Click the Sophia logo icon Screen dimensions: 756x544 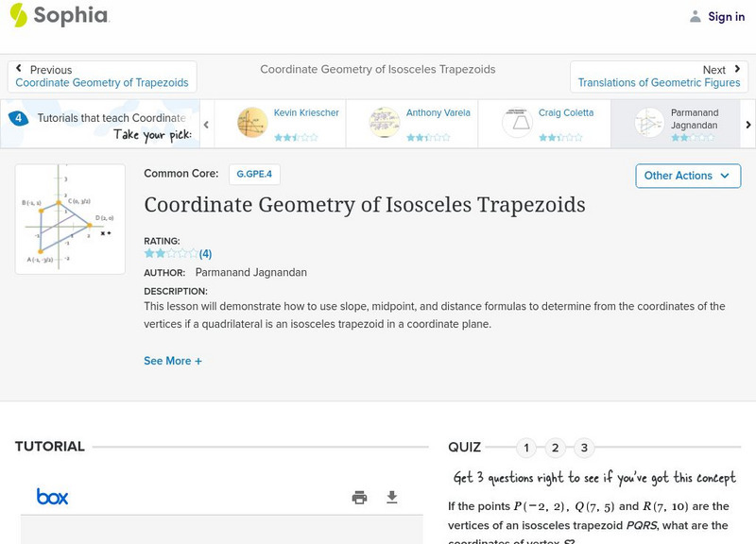[x=18, y=15]
